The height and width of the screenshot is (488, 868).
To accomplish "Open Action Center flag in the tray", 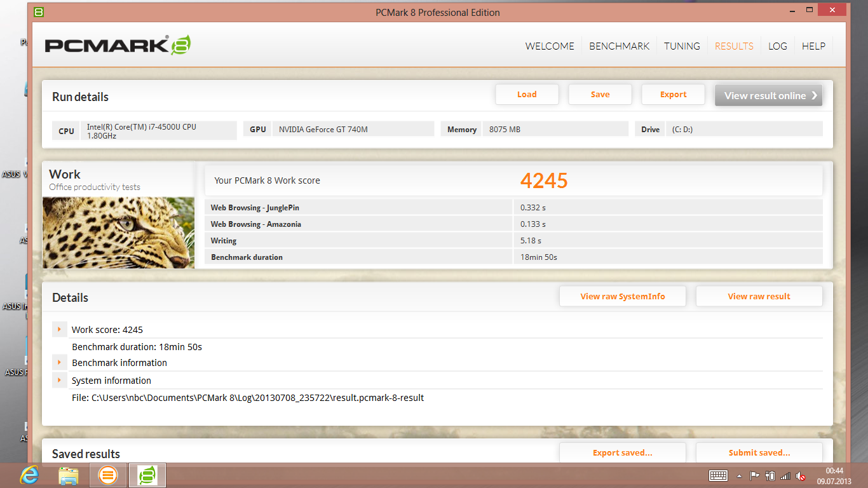I will point(755,475).
